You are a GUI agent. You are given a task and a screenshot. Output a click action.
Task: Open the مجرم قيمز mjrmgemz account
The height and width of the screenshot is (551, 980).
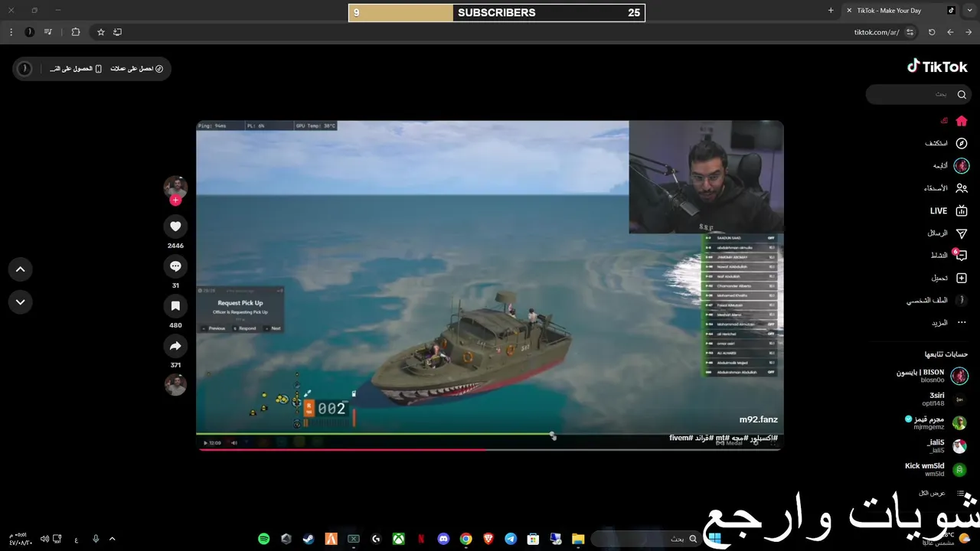point(936,423)
